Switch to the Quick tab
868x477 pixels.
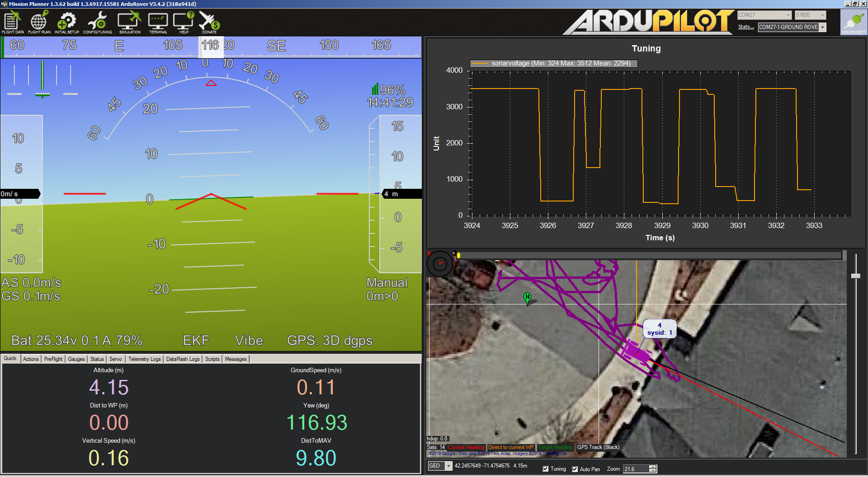point(10,358)
